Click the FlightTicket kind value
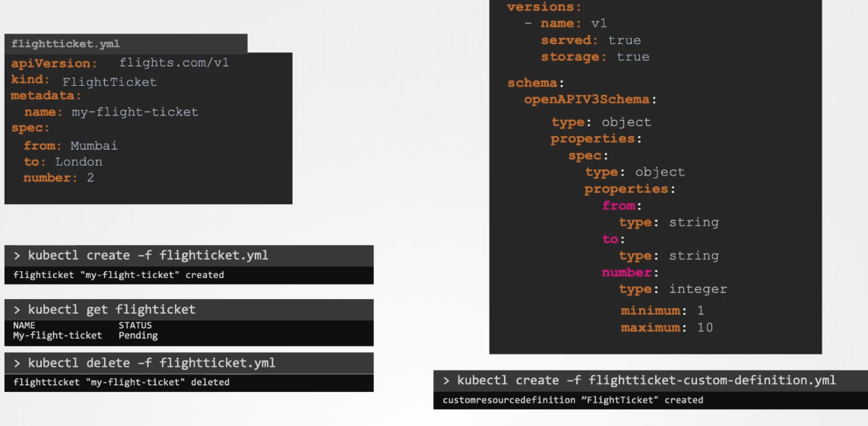Screen dimensions: 868x426 pos(109,82)
